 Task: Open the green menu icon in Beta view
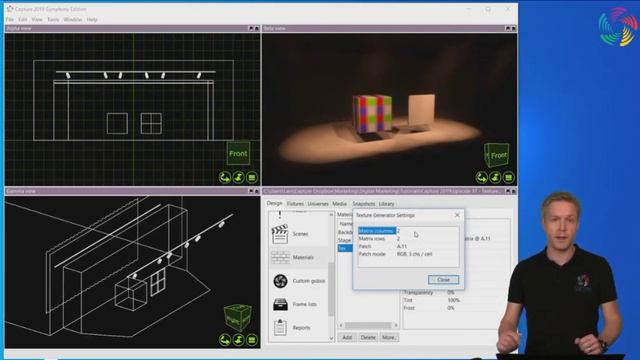[x=509, y=178]
